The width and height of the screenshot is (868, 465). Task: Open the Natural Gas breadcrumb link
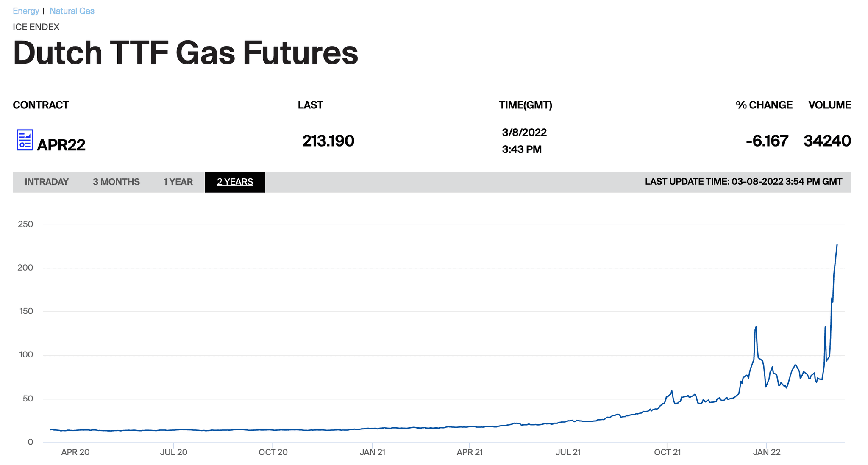(x=72, y=11)
